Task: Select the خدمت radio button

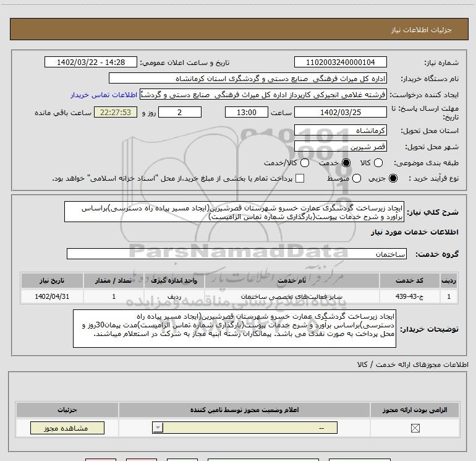Action: (346, 163)
